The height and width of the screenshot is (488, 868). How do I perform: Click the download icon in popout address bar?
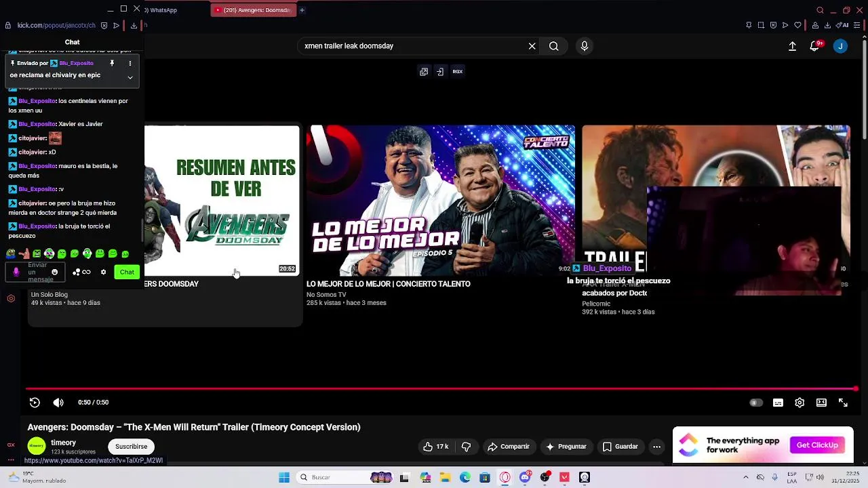pos(134,26)
